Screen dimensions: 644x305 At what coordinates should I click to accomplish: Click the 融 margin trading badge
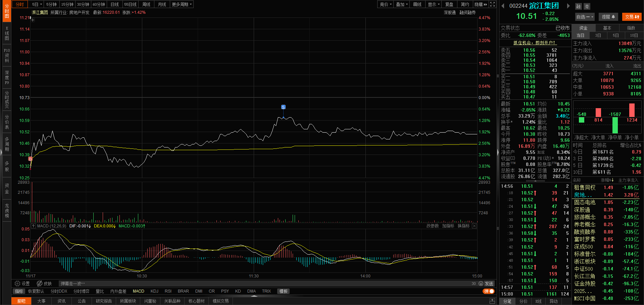pos(578,6)
